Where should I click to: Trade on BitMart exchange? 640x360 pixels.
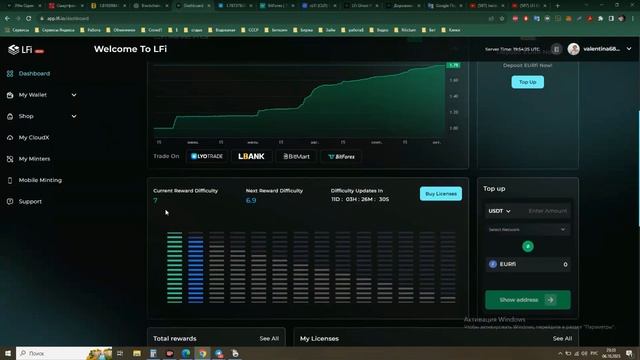pyautogui.click(x=296, y=156)
